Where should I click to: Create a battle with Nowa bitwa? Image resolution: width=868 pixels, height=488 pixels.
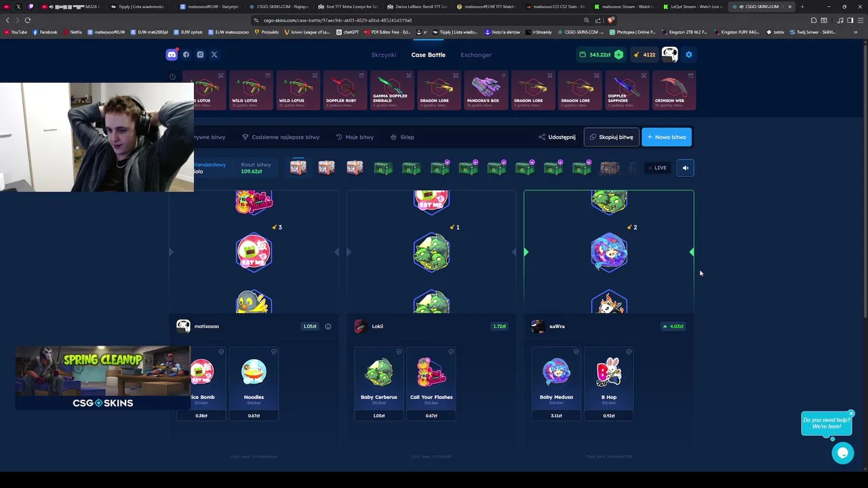click(667, 137)
